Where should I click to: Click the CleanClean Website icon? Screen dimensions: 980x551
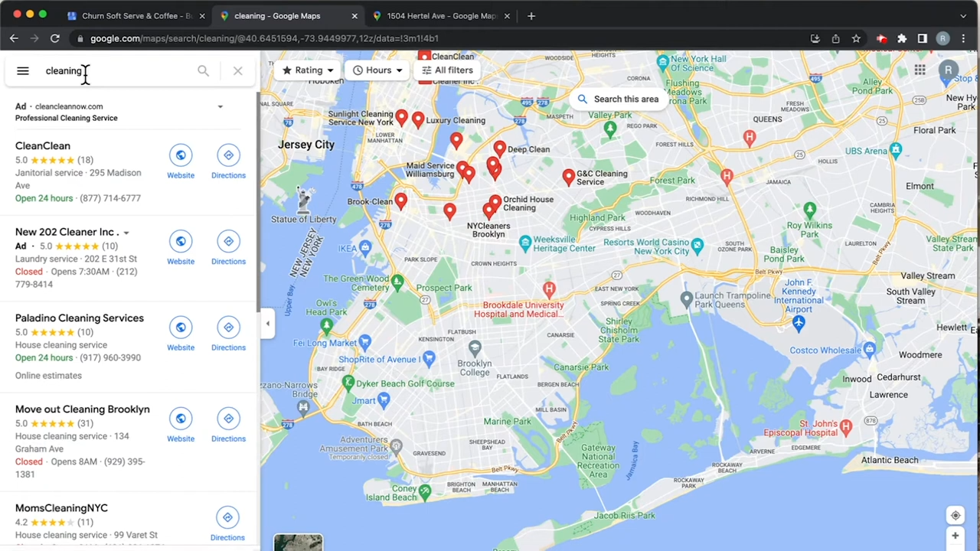click(181, 155)
